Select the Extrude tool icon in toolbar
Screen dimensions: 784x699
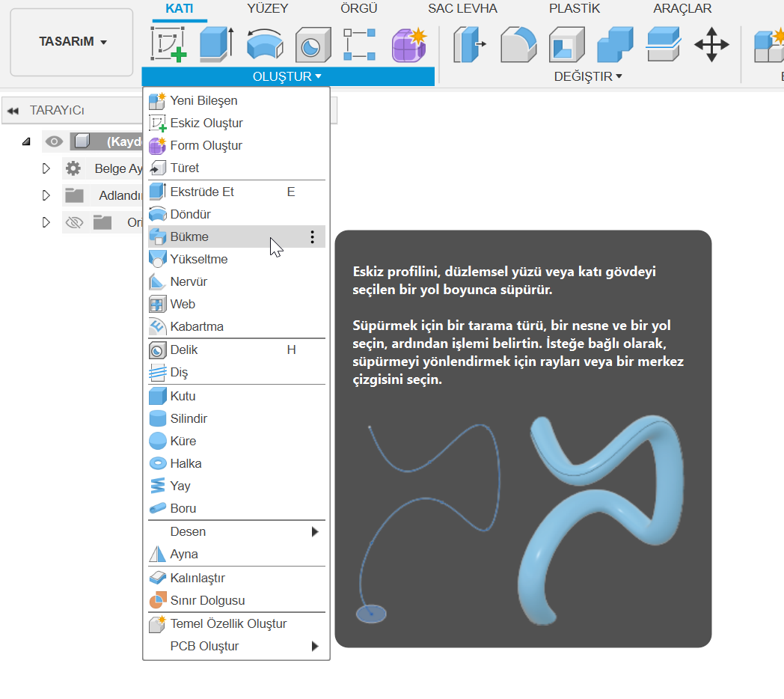click(216, 43)
